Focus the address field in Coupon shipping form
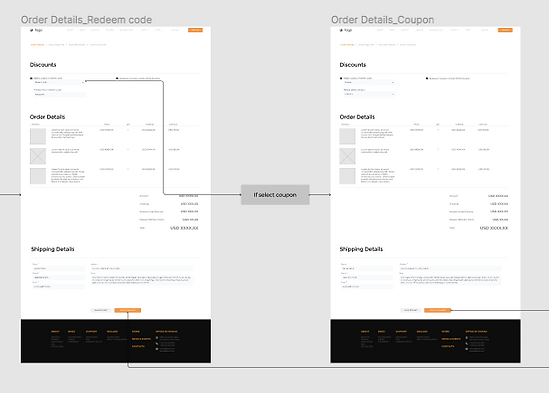This screenshot has height=393, width=549. point(451,269)
